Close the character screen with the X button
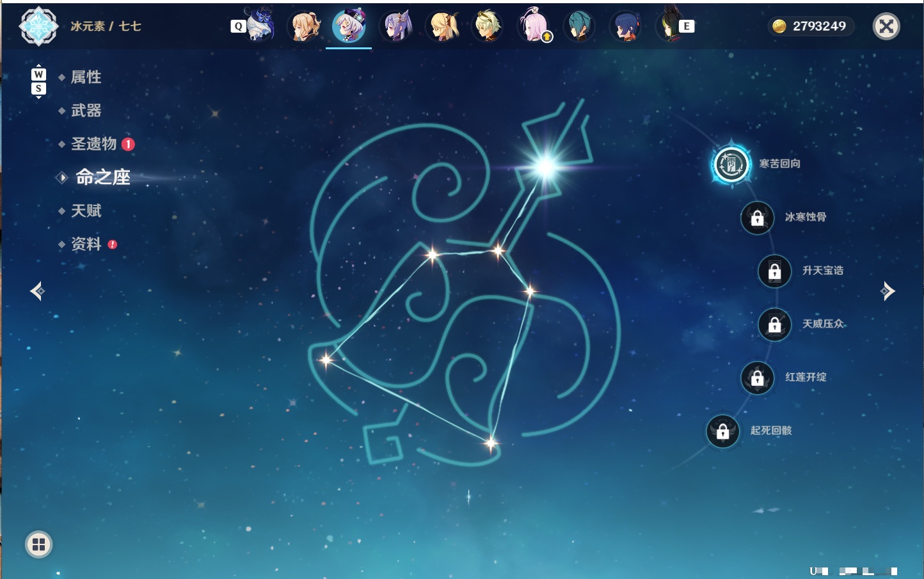924x579 pixels. point(886,26)
